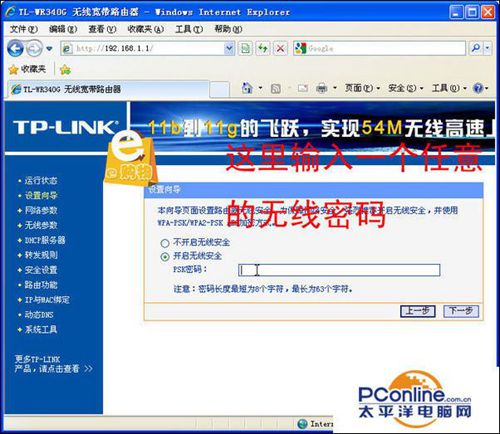Select the 不开启无线安全 radio button
Image resolution: width=500 pixels, height=434 pixels.
click(165, 243)
